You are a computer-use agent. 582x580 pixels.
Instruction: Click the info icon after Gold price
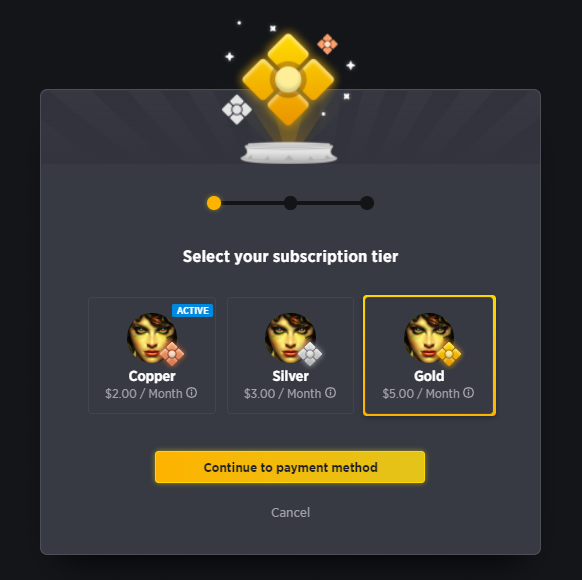[468, 393]
